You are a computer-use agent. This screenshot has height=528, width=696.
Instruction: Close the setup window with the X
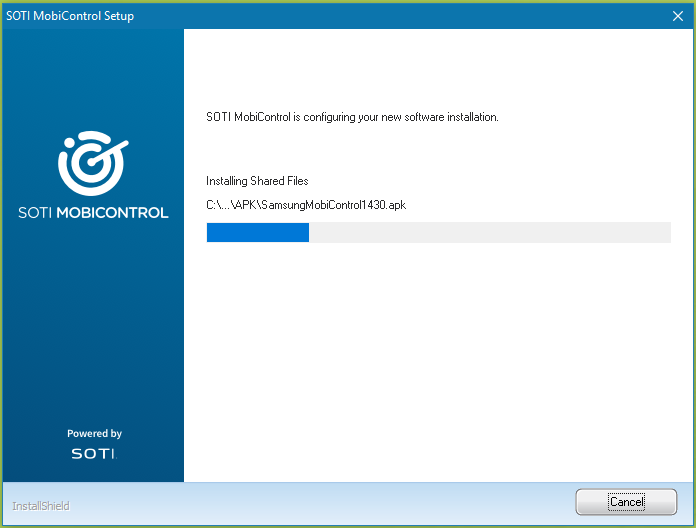677,16
